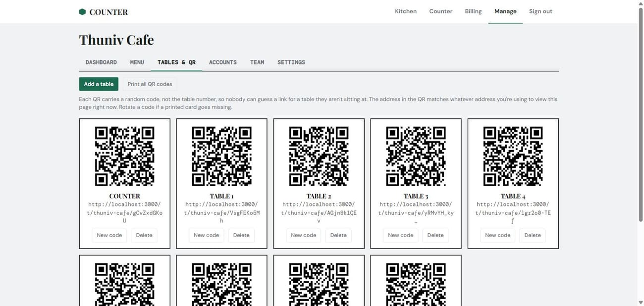644x306 pixels.
Task: Generate a new code for Table 1
Action: (207, 235)
